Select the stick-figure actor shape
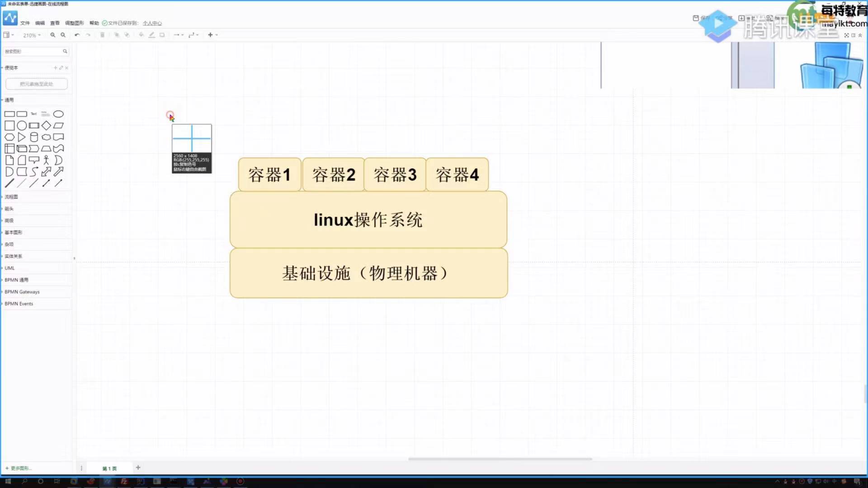868x488 pixels. 46,160
